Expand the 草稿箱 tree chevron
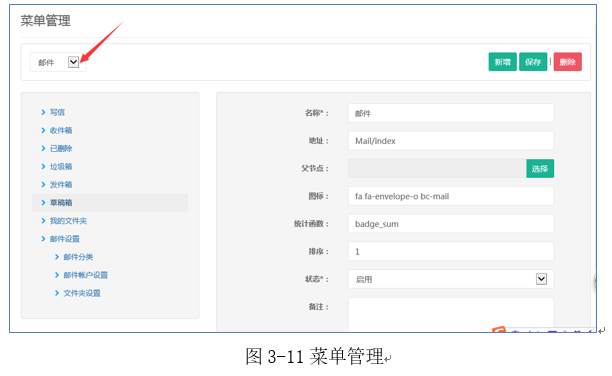 click(x=43, y=203)
